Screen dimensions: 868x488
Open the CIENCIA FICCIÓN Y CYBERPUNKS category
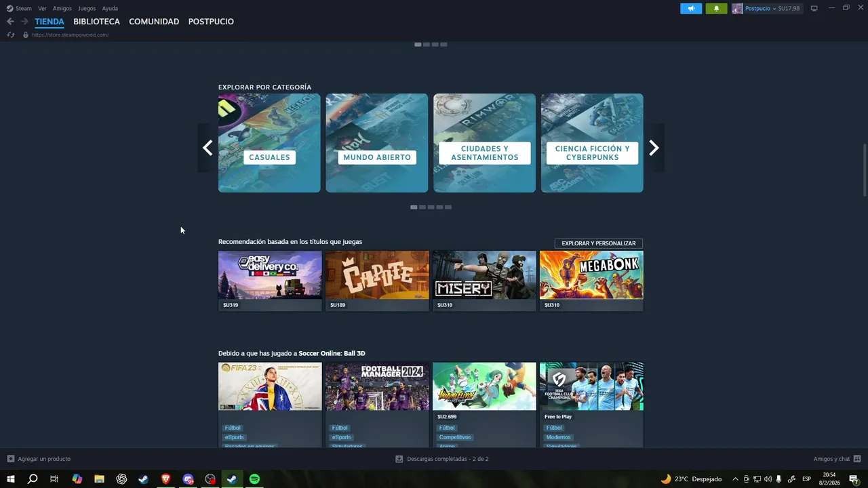coord(592,143)
